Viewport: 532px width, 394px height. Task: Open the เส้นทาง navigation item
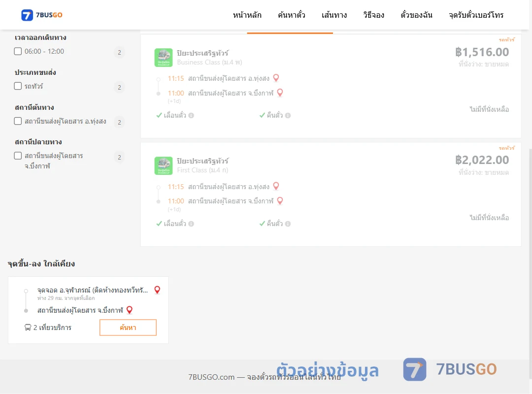tap(334, 15)
